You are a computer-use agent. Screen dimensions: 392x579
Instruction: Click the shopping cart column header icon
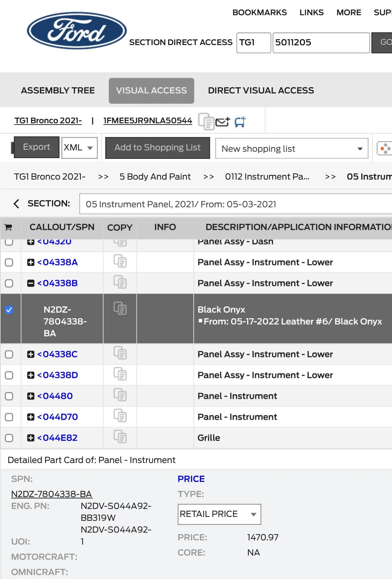tap(9, 227)
